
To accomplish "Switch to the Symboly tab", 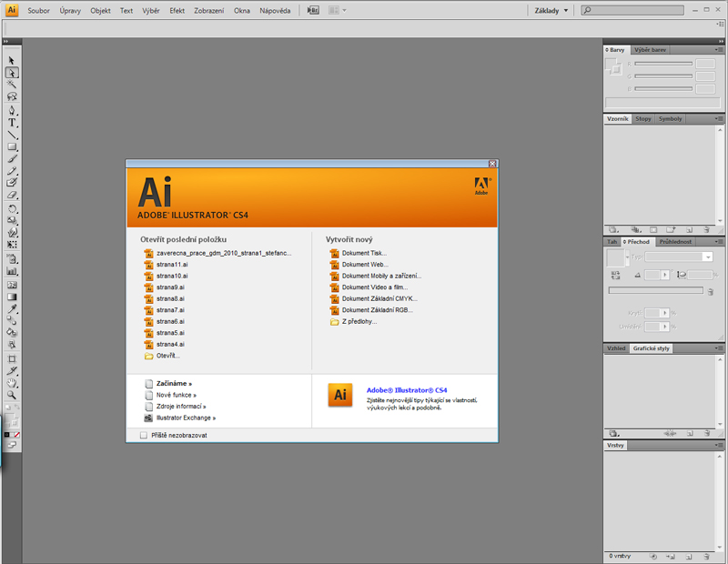I will (671, 119).
